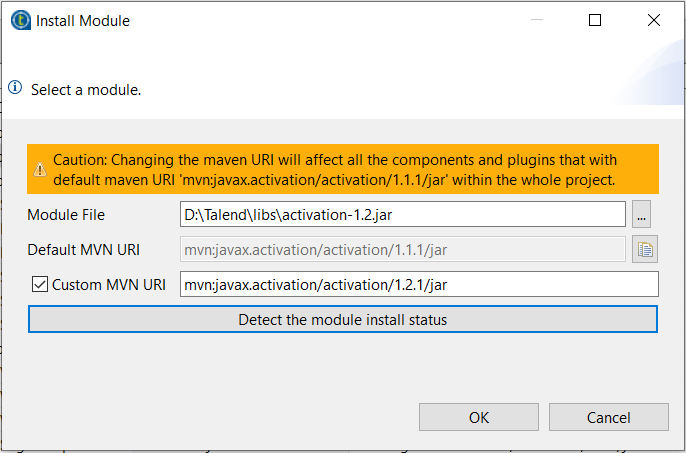The image size is (686, 453).
Task: Browse for a module file with '...' button
Action: (642, 214)
